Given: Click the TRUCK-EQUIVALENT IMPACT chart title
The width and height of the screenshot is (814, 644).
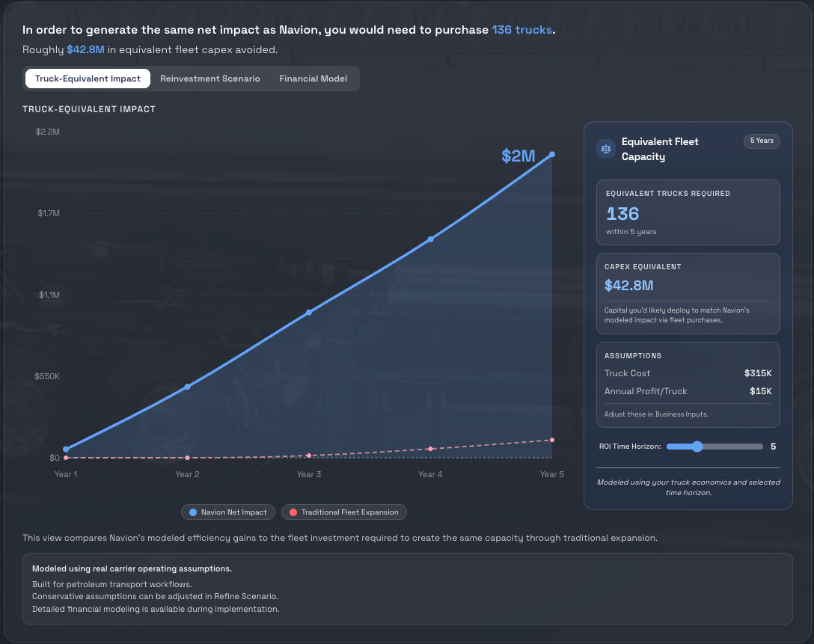Looking at the screenshot, I should 89,109.
